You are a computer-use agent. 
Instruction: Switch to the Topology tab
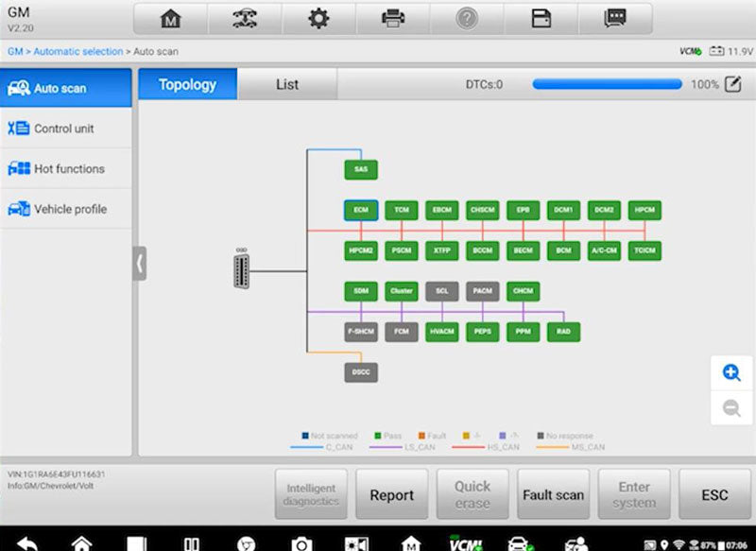click(x=186, y=84)
